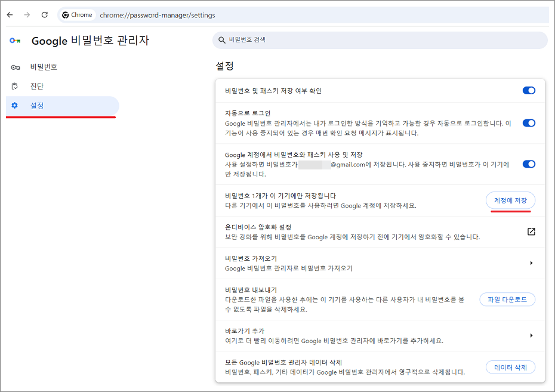Focus the 비밀번호 검색 field
This screenshot has height=392, width=555.
click(x=380, y=40)
